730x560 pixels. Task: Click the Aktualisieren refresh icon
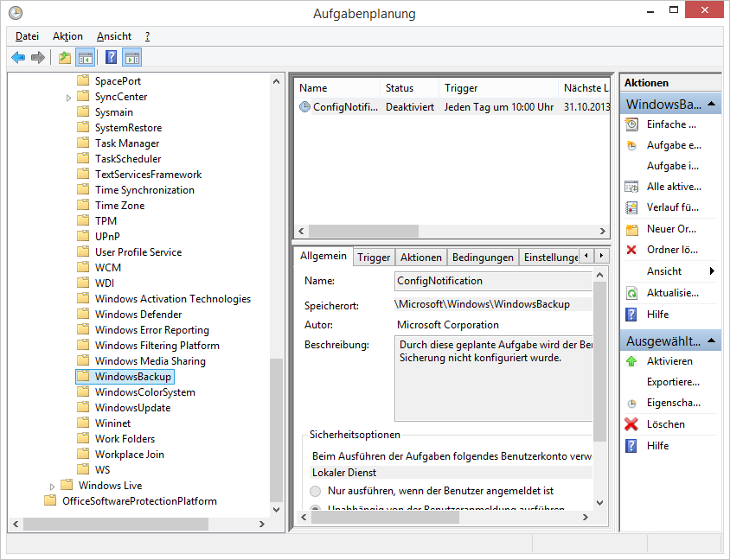(631, 293)
